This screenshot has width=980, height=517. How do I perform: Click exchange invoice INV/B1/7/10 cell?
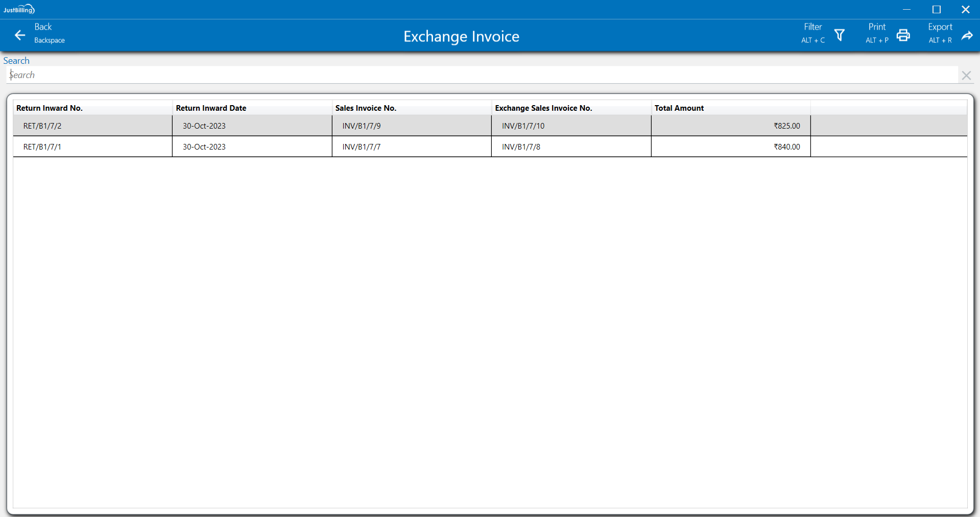[x=523, y=126]
